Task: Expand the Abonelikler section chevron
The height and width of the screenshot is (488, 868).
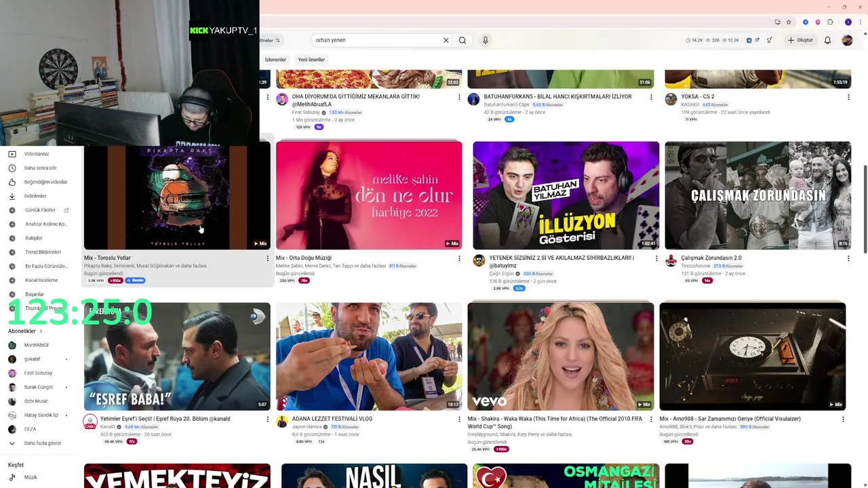Action: 41,331
